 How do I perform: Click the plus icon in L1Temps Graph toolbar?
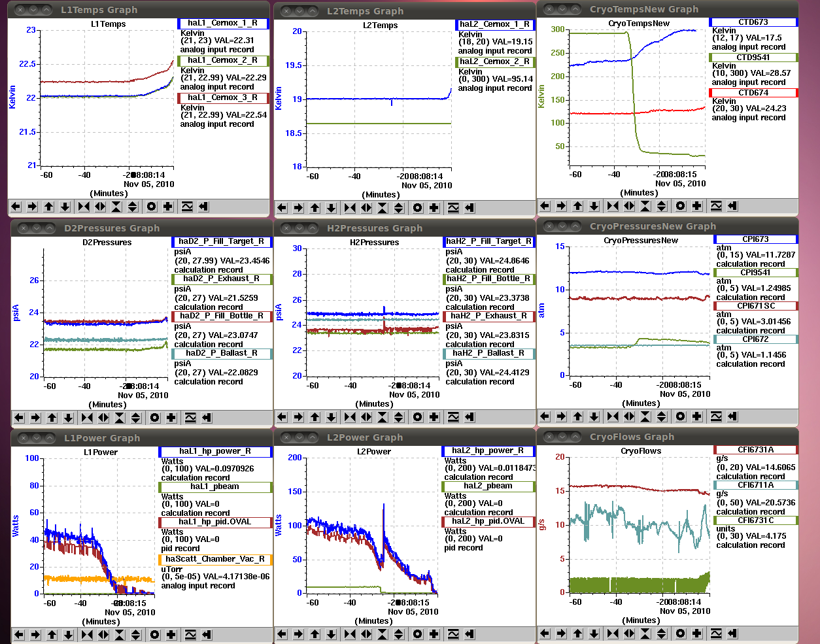168,207
